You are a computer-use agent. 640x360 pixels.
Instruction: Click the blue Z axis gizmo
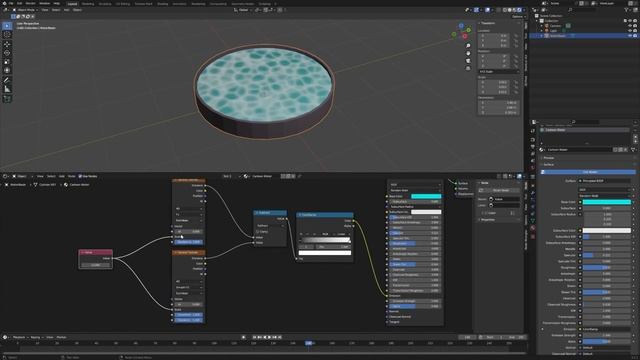[x=461, y=26]
